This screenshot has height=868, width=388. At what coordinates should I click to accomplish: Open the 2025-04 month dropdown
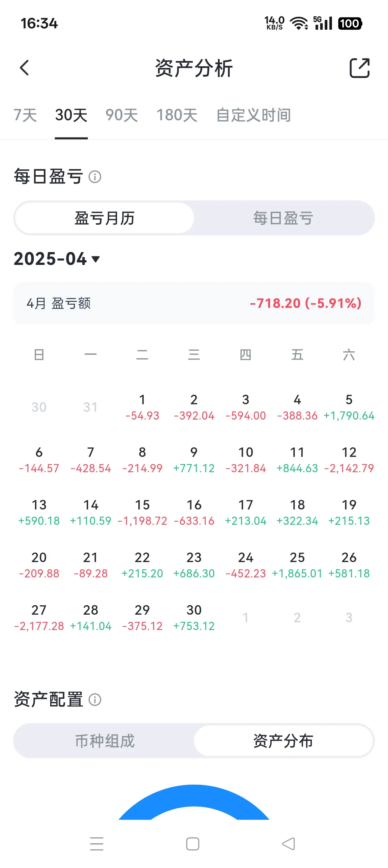(57, 259)
